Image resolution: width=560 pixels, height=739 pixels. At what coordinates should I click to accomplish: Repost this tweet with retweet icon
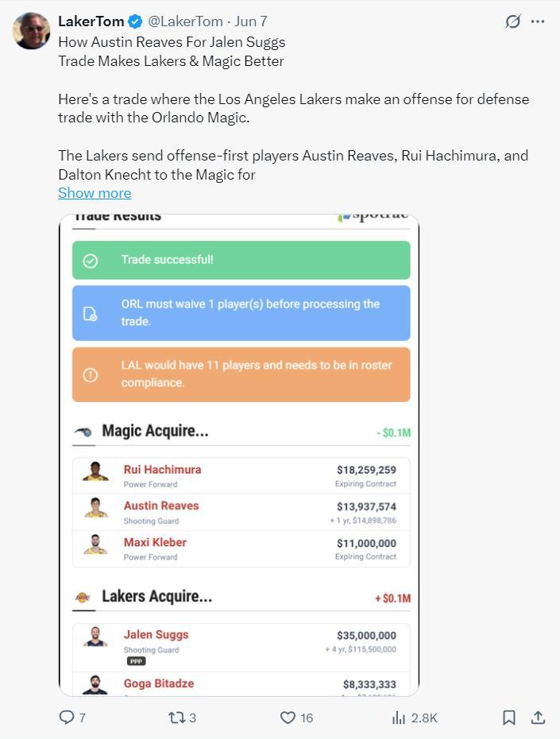point(176,718)
